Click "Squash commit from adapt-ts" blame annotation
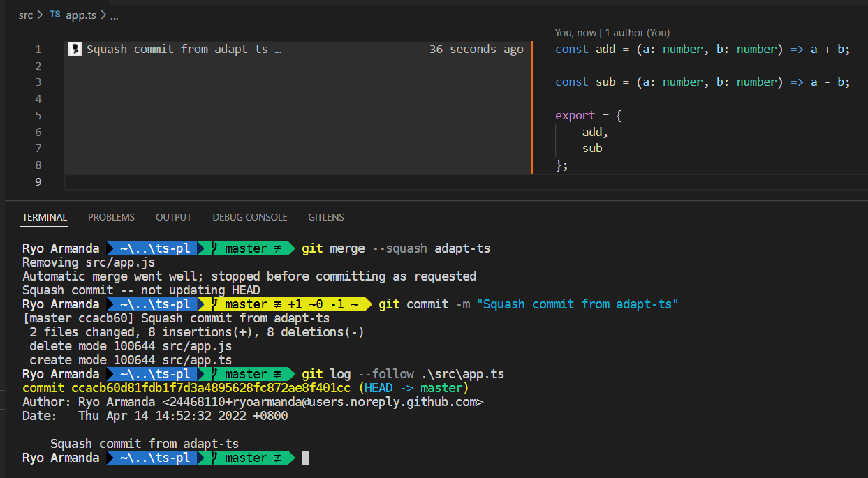868x478 pixels. 184,49
